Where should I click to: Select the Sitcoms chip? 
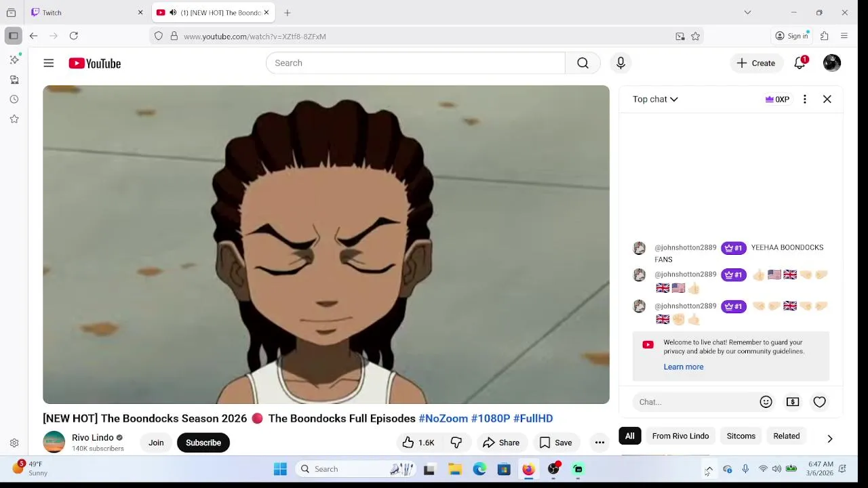(741, 436)
